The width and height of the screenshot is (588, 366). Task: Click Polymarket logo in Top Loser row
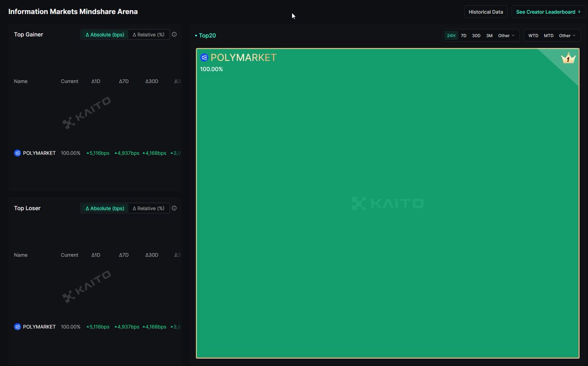point(18,327)
